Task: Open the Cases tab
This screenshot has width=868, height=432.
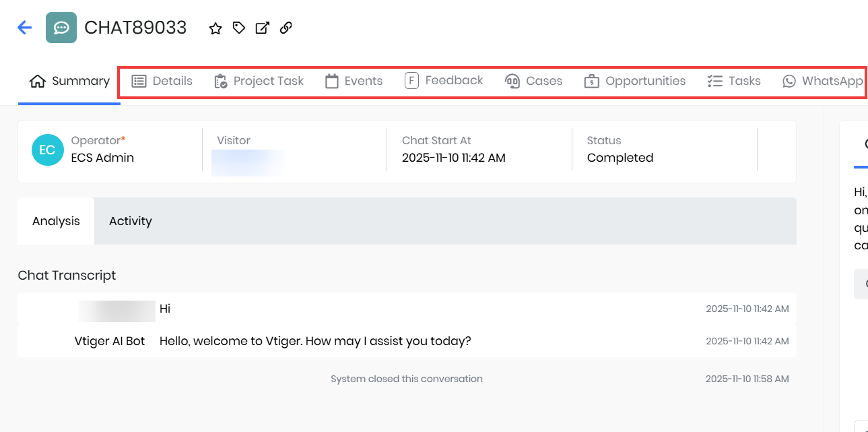Action: click(x=534, y=82)
